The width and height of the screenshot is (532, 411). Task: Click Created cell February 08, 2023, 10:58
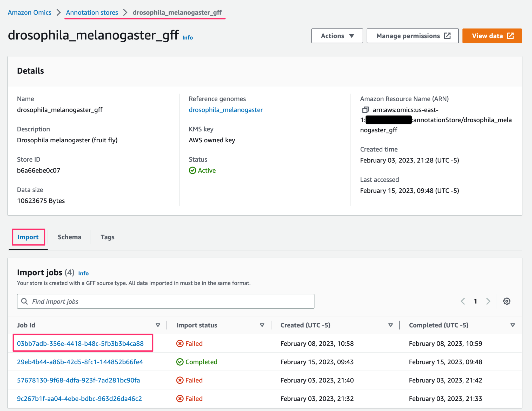coord(317,344)
